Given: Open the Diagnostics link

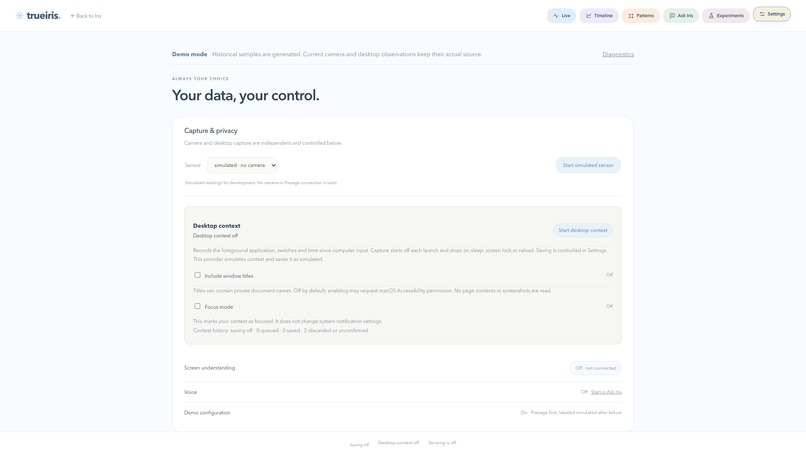Looking at the screenshot, I should [618, 54].
